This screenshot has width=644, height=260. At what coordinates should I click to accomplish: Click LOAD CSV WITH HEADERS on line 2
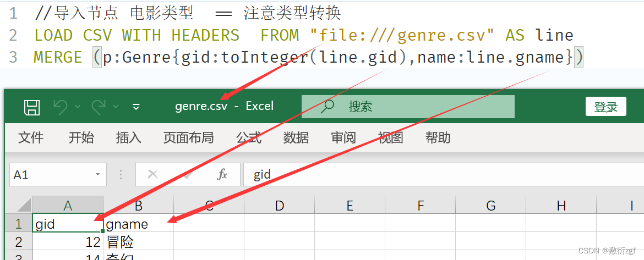click(x=137, y=35)
